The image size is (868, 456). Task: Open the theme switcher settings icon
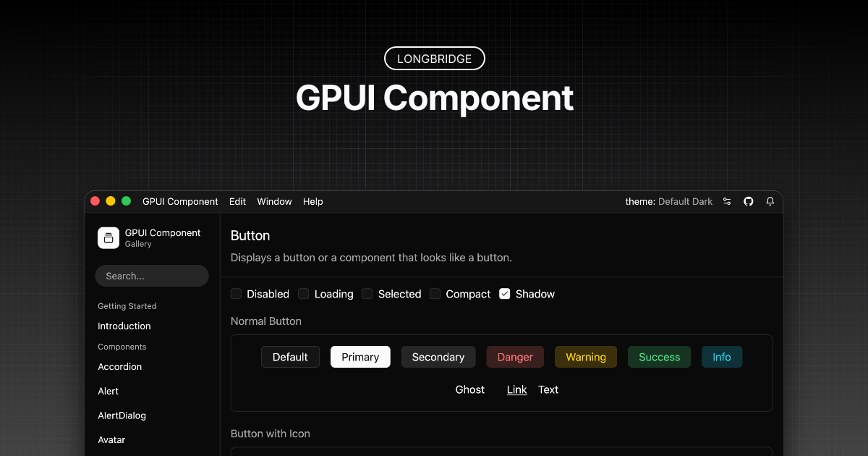click(x=727, y=201)
